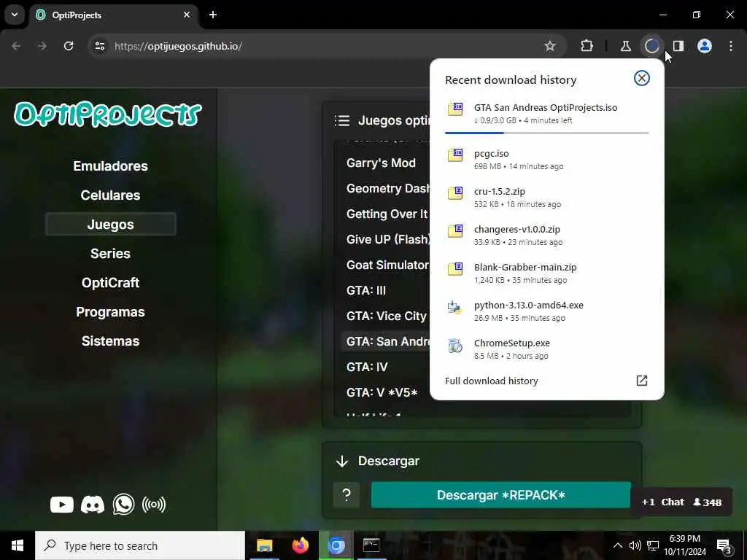747x560 pixels.
Task: Click the changeres-v1.0.0.zip file icon
Action: click(x=455, y=231)
